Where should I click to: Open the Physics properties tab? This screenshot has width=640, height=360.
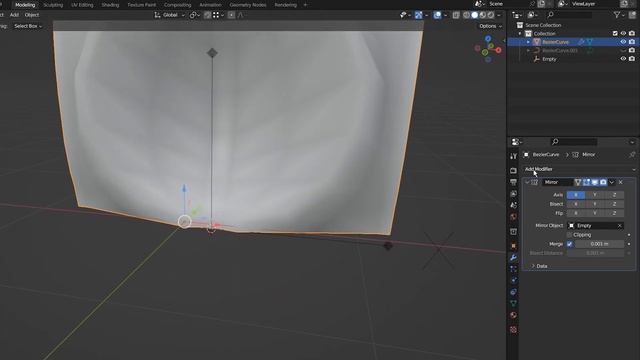[x=513, y=280]
